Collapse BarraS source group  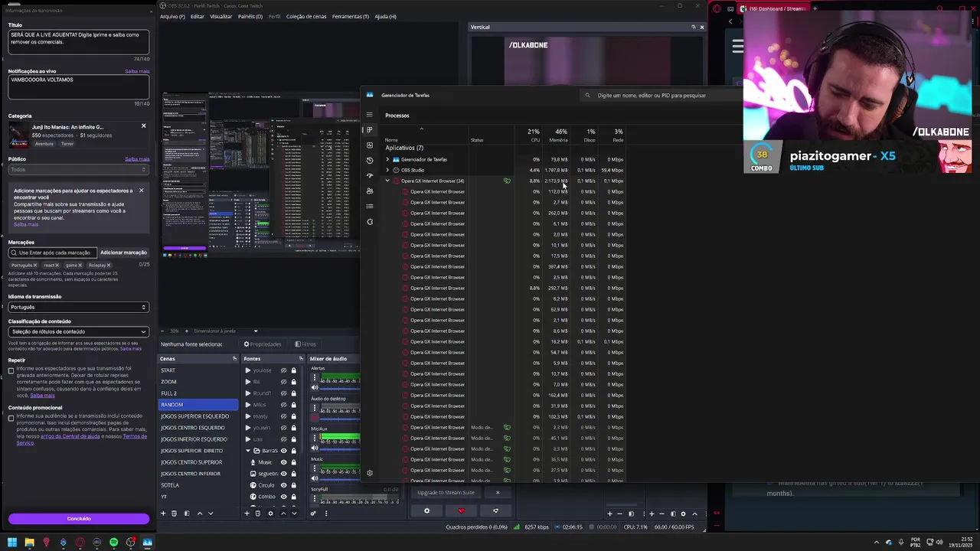click(248, 451)
